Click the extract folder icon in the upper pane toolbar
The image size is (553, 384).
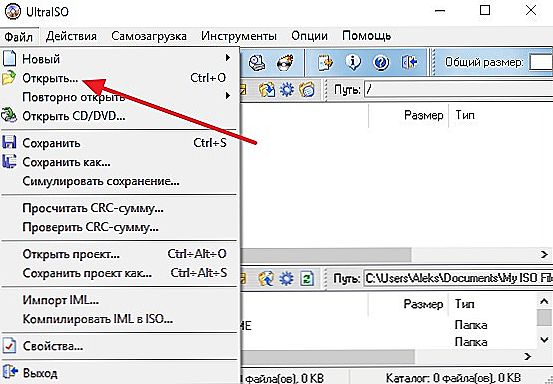coord(266,89)
